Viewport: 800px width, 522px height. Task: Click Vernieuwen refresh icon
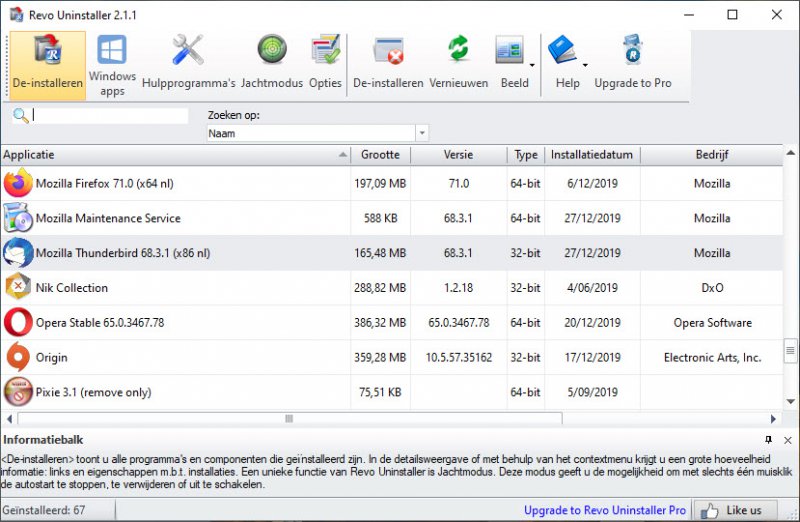(458, 62)
